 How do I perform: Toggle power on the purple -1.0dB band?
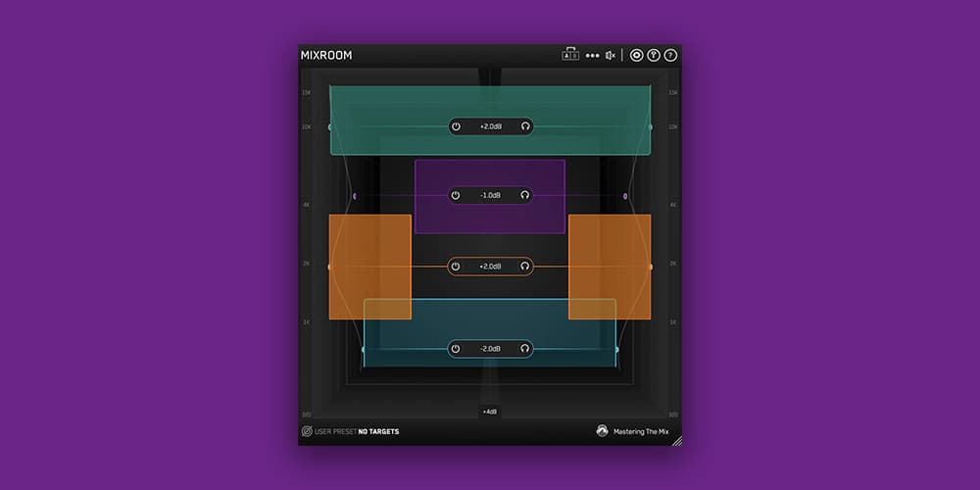point(456,195)
